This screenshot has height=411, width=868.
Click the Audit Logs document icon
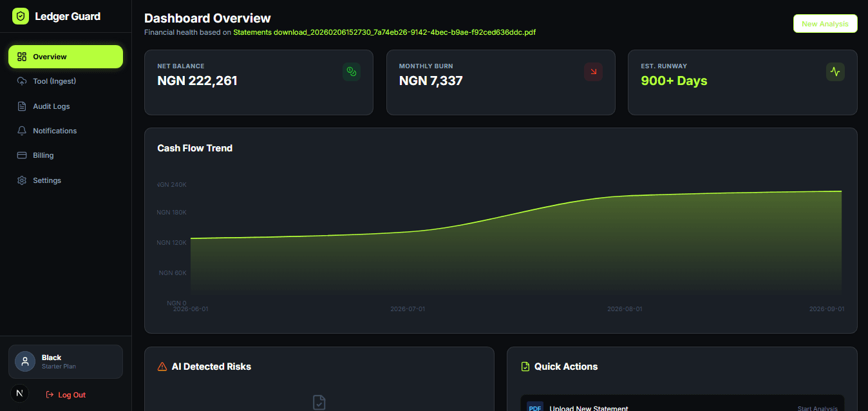[22, 106]
